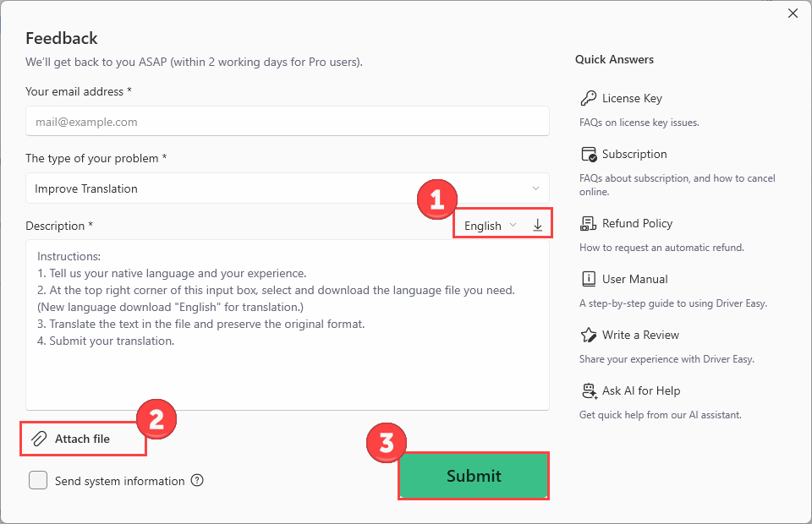Enable the Send system information checkbox

[38, 481]
